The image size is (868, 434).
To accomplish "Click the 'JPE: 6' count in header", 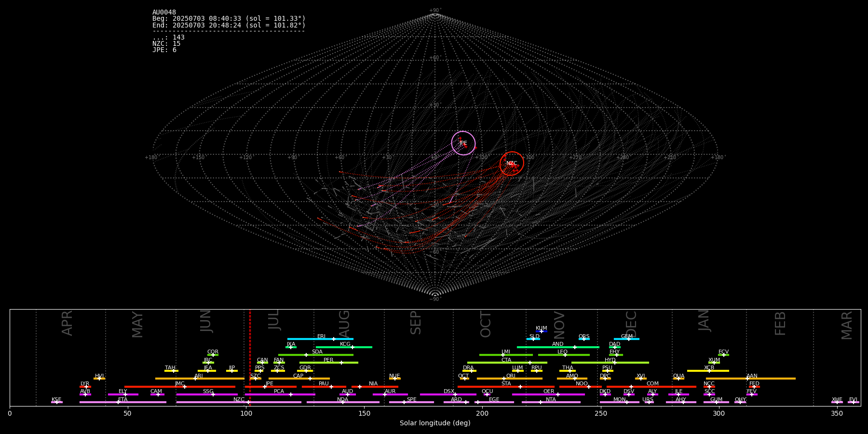I will 164,50.
